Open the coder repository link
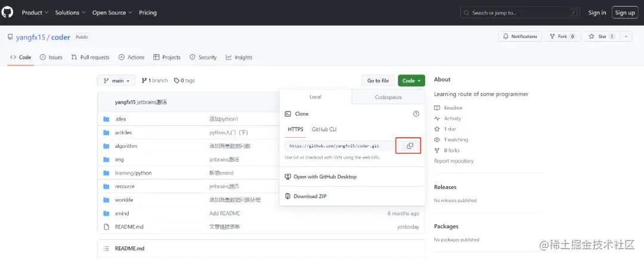Screen dimensions: 644x260 (x=60, y=37)
